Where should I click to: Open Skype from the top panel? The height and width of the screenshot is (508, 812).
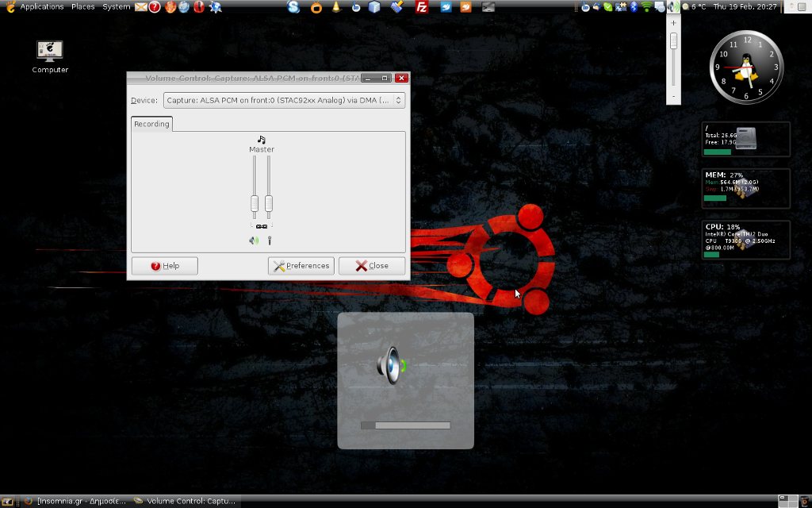click(x=293, y=7)
